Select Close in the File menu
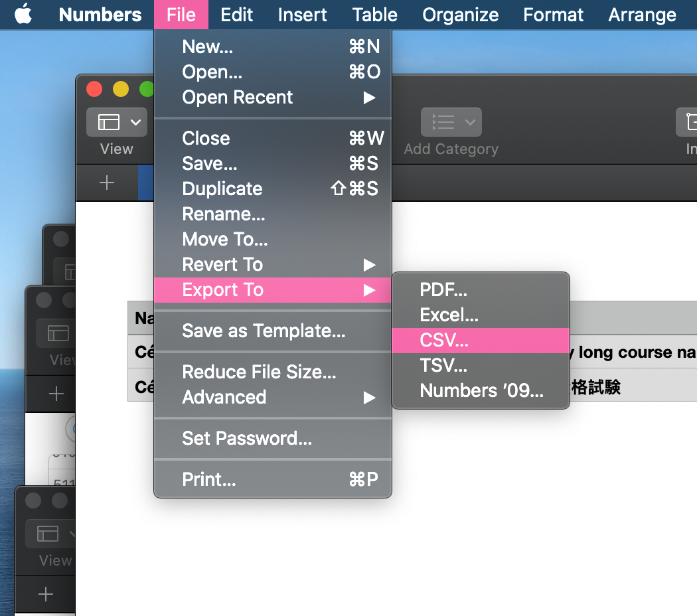 click(272, 138)
